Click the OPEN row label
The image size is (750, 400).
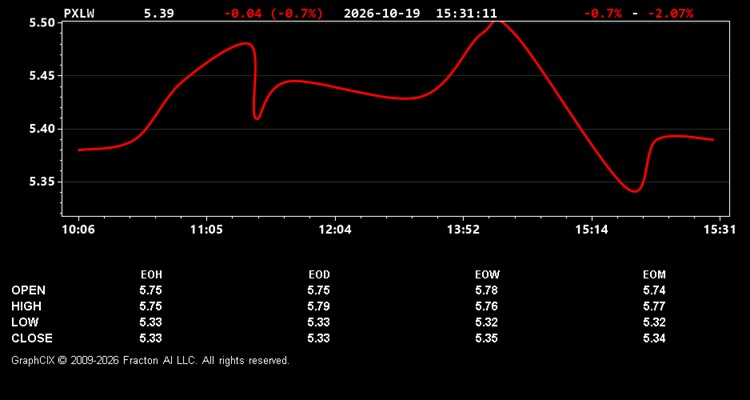coord(29,290)
